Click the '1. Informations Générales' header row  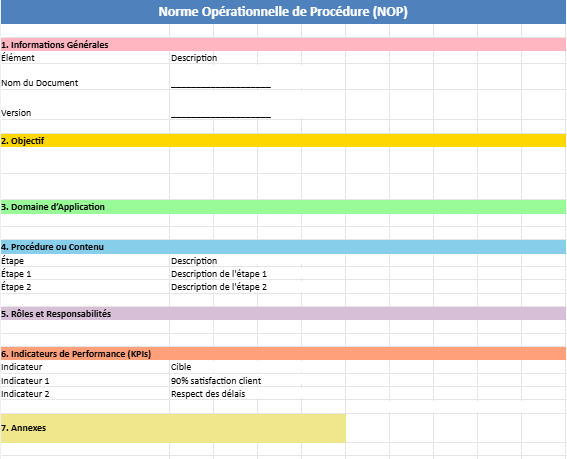click(283, 44)
